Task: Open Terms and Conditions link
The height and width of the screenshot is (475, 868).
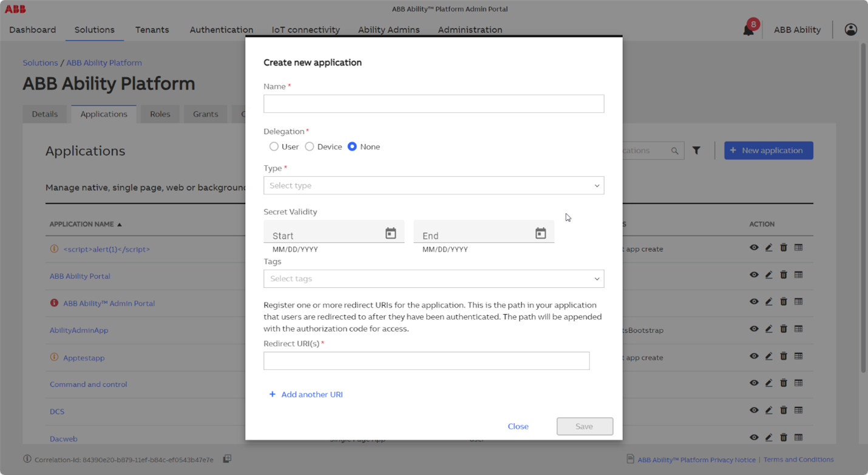Action: pos(798,460)
